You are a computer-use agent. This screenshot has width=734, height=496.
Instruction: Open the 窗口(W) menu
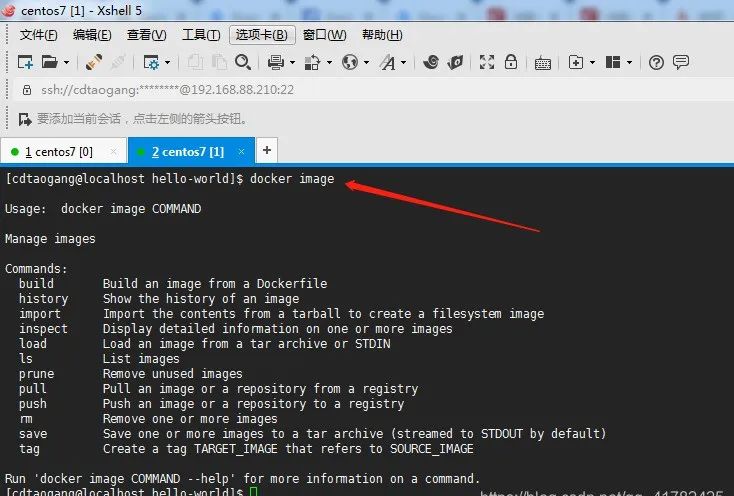(324, 35)
